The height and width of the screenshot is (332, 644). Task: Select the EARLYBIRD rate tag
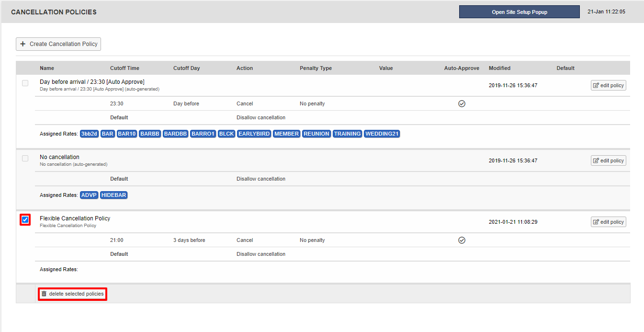click(x=254, y=134)
